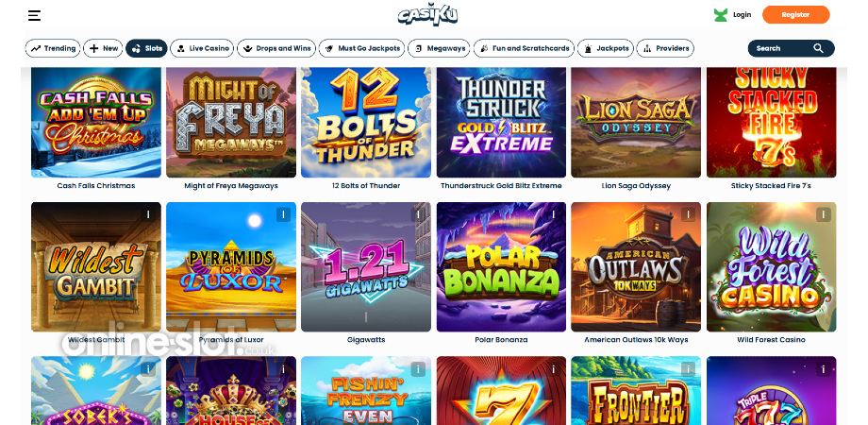Open the Drops and Wins category
The width and height of the screenshot is (868, 425).
click(x=276, y=48)
